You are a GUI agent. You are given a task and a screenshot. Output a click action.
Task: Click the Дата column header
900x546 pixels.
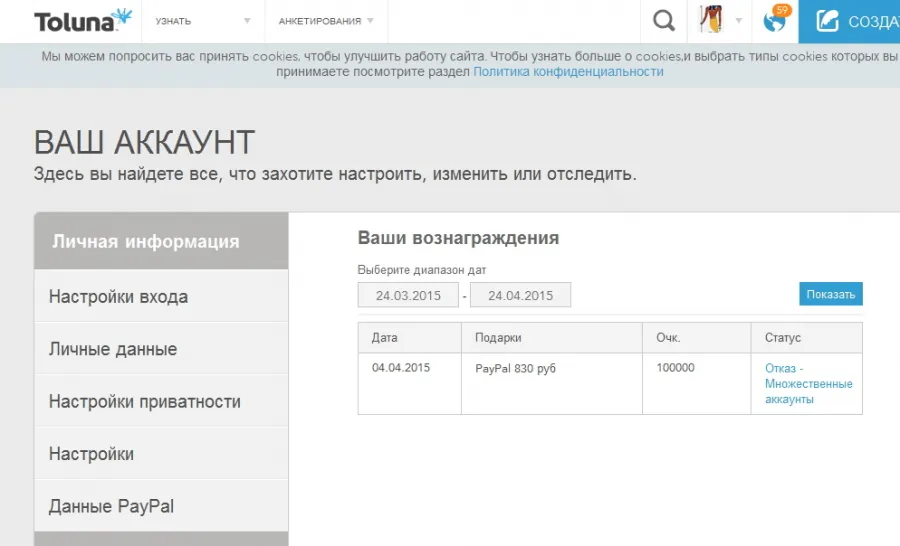point(410,338)
